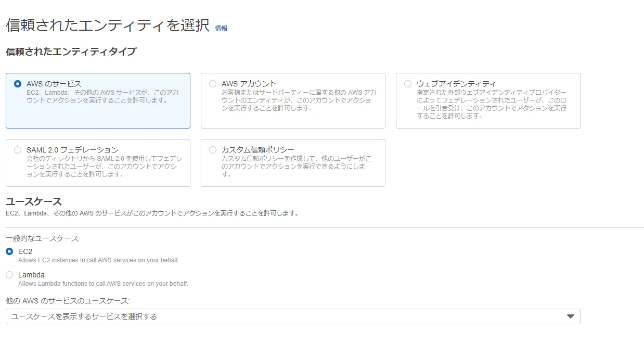Click the 信頼されたエンティティを選択 page heading
Screen dimensions: 644x343
pyautogui.click(x=108, y=26)
